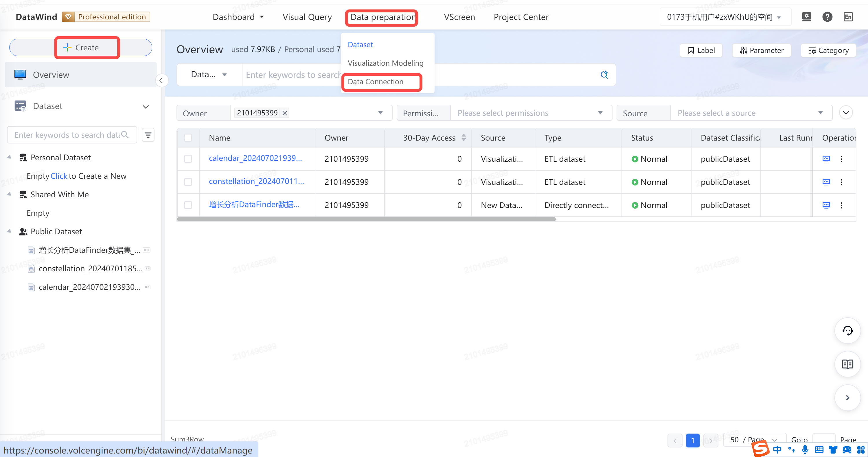Choose Visualization Modeling in the dropdown menu

[x=385, y=63]
